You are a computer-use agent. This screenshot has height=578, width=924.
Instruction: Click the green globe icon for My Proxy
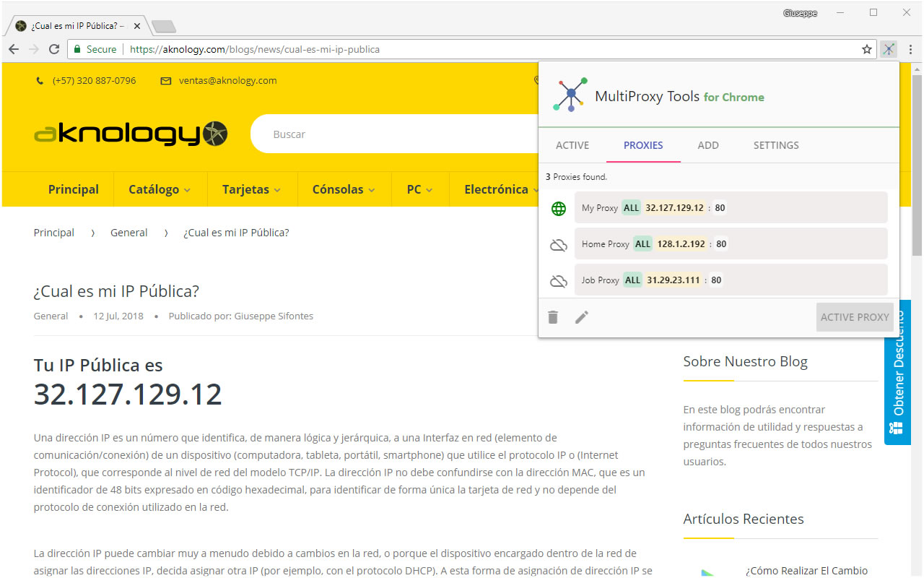pyautogui.click(x=559, y=208)
